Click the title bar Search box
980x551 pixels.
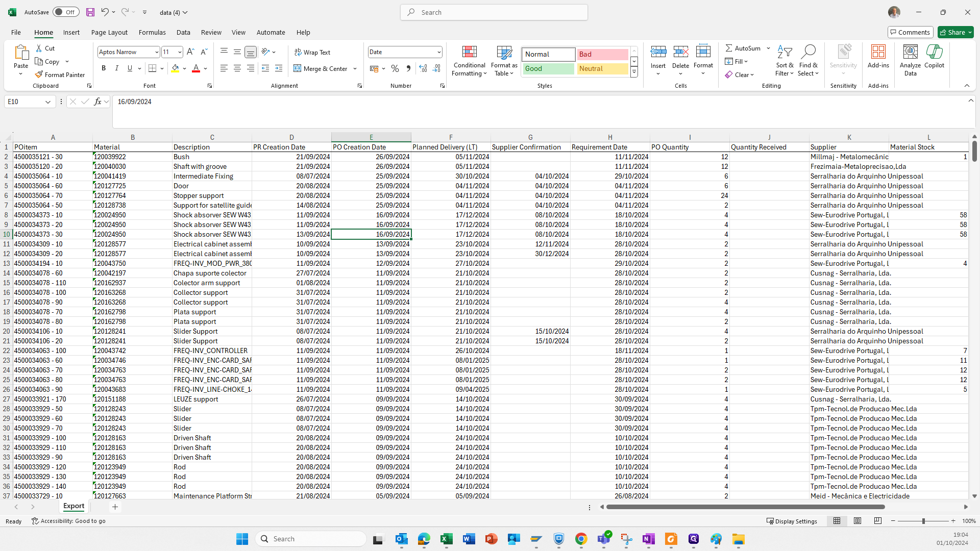(x=494, y=12)
